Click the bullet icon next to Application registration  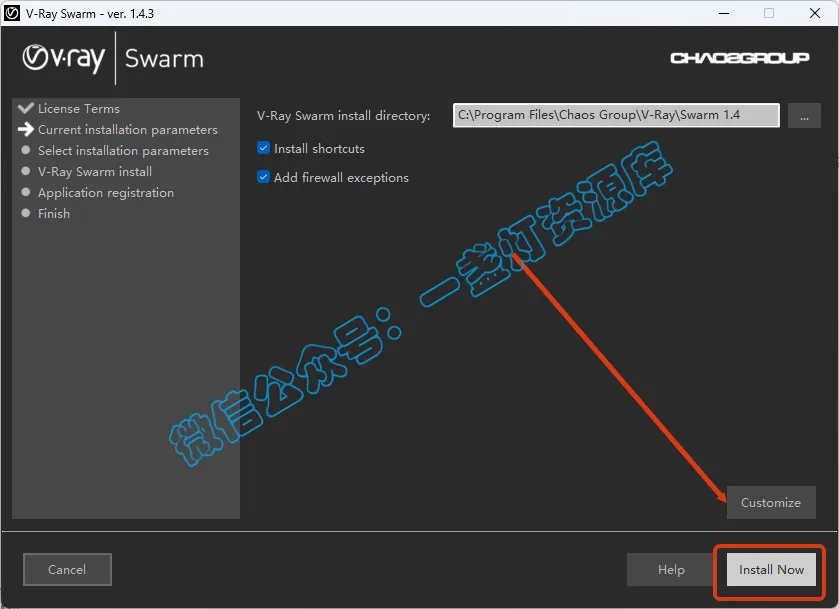click(x=25, y=192)
